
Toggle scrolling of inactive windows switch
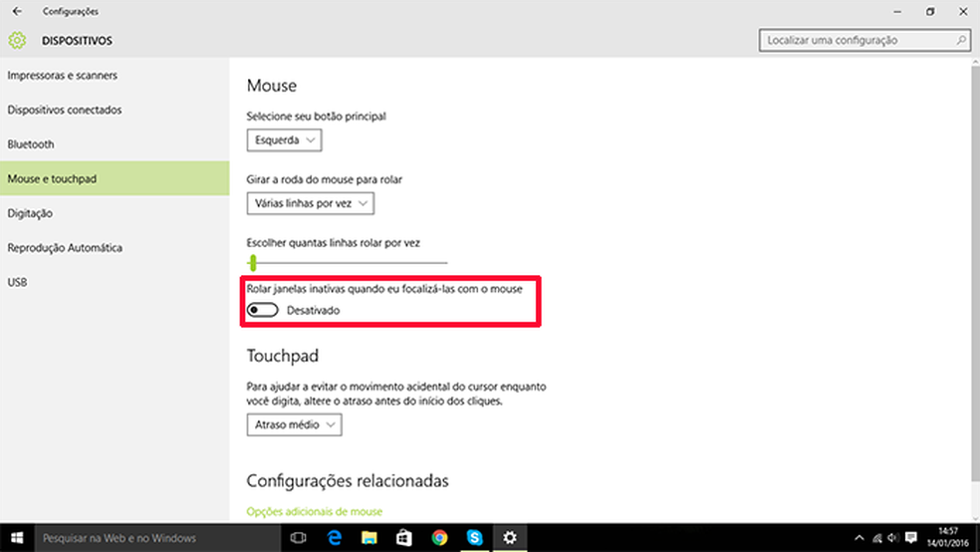(x=262, y=310)
